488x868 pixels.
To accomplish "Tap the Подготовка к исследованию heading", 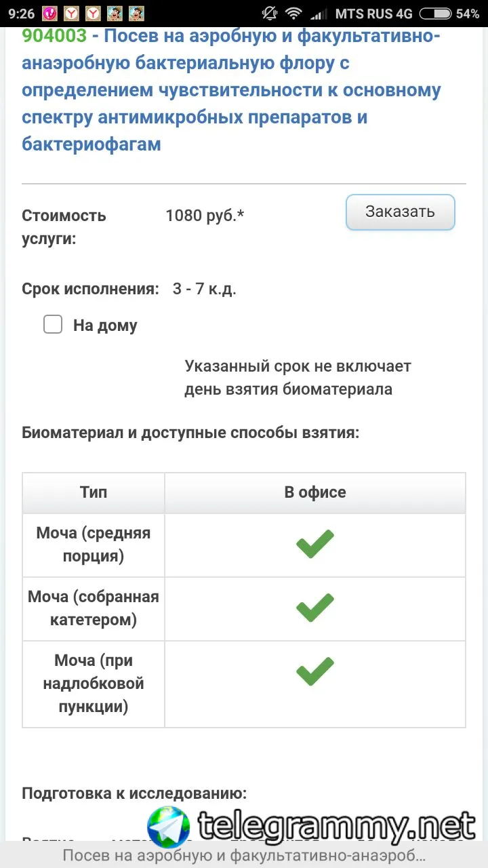I will [134, 793].
